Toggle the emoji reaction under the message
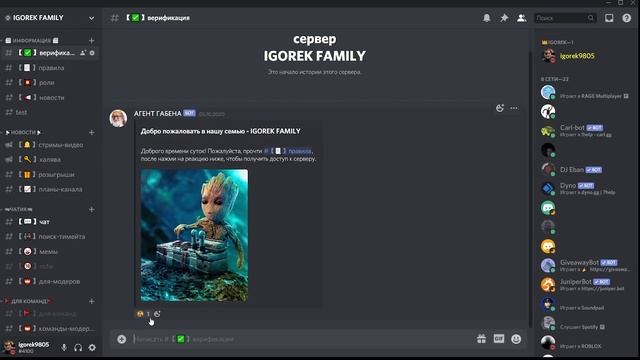This screenshot has height=360, width=640. tap(143, 314)
